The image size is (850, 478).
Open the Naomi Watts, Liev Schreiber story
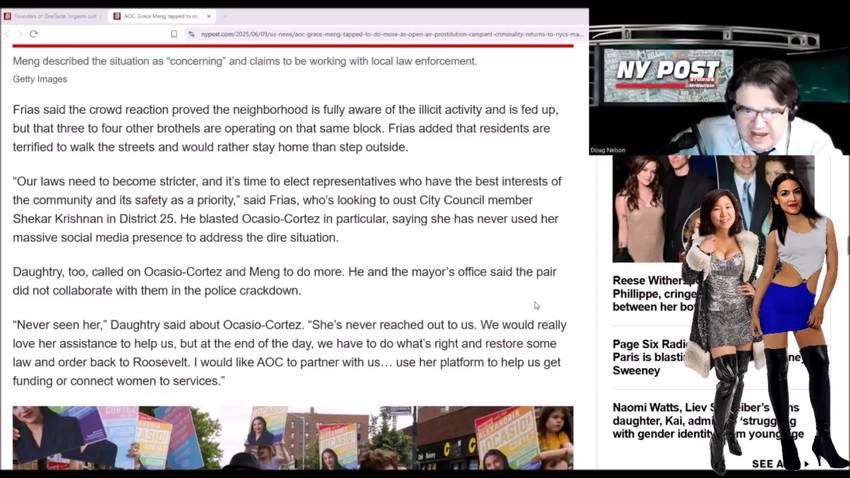click(708, 421)
